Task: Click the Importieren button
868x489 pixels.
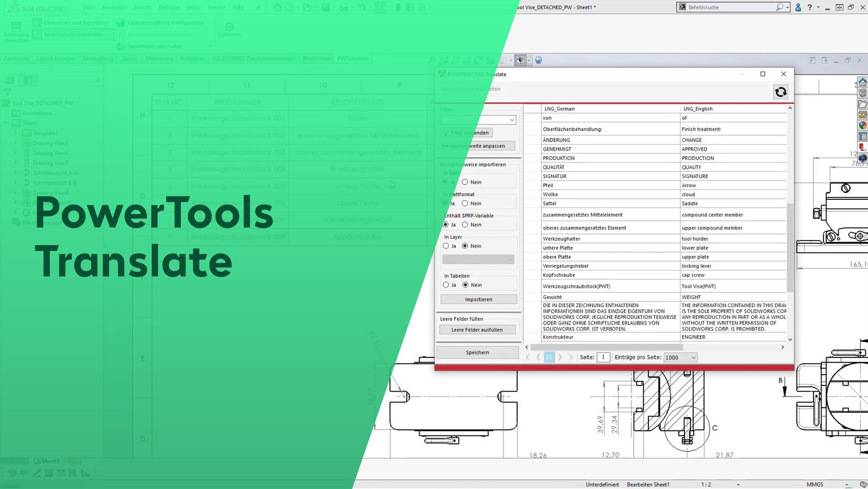Action: 477,298
